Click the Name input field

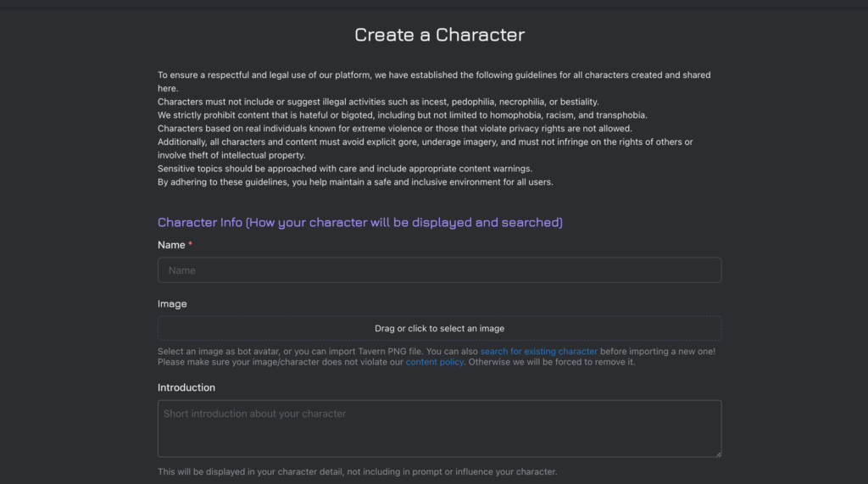(x=439, y=270)
